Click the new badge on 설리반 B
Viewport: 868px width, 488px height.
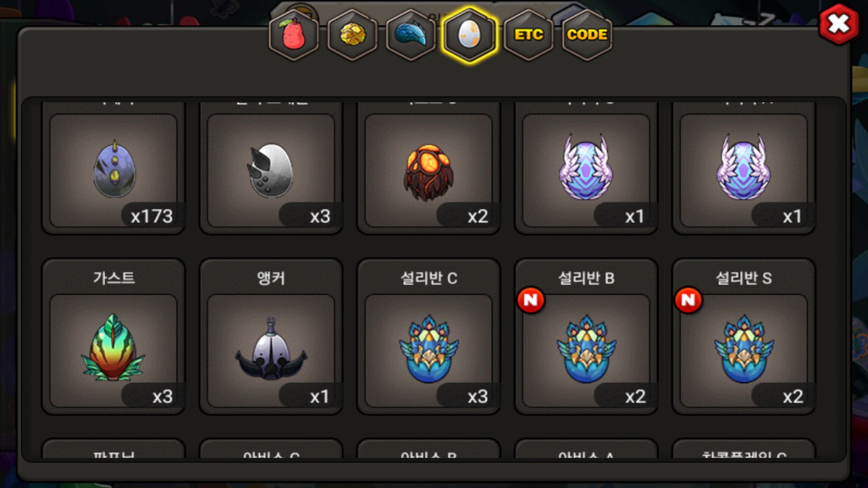[x=531, y=300]
